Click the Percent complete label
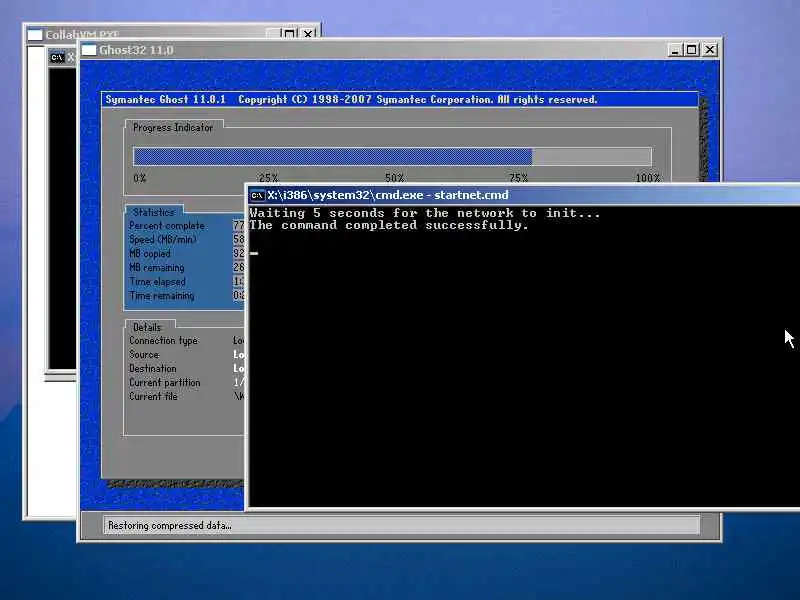 point(167,226)
